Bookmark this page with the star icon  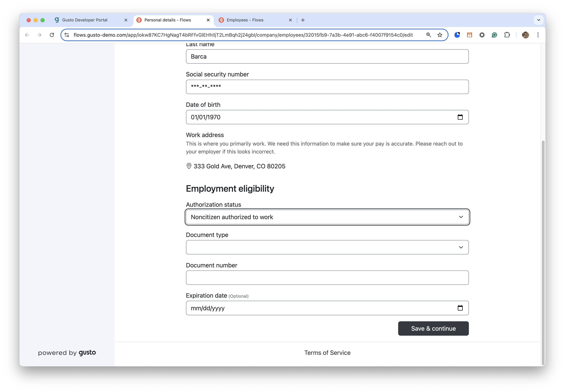440,35
